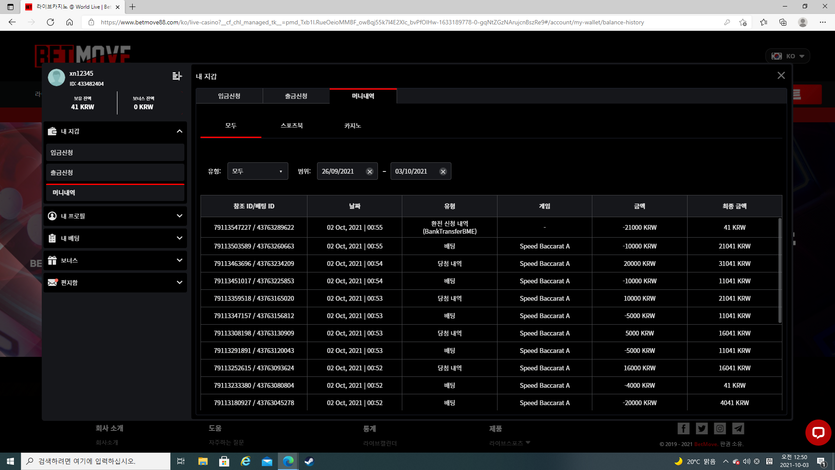Viewport: 835px width, 470px height.
Task: Click final balance 31041 KRW
Action: point(734,263)
